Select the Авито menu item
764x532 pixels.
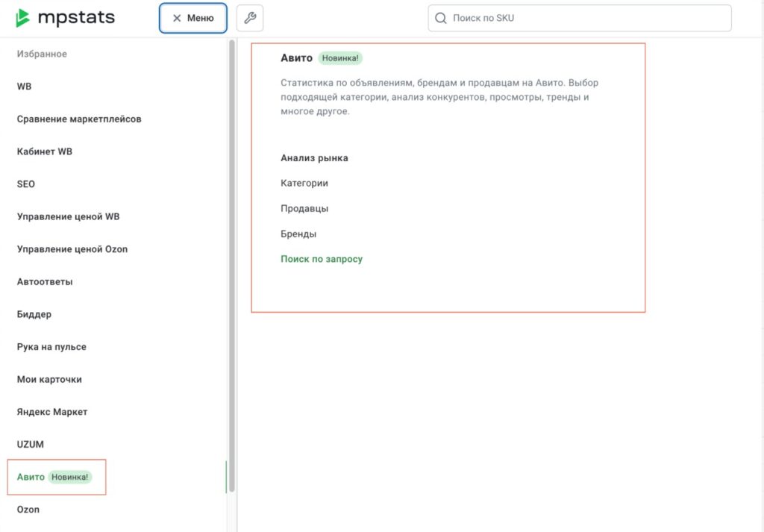(x=31, y=477)
